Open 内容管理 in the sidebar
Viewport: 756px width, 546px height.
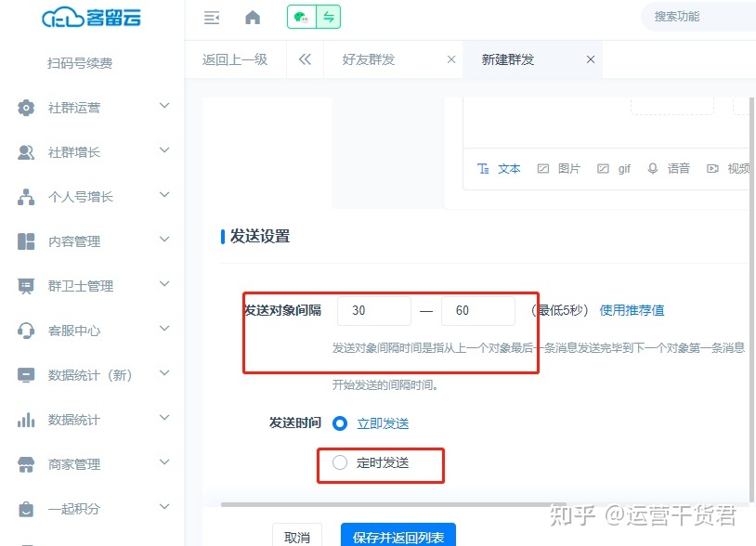tap(74, 241)
